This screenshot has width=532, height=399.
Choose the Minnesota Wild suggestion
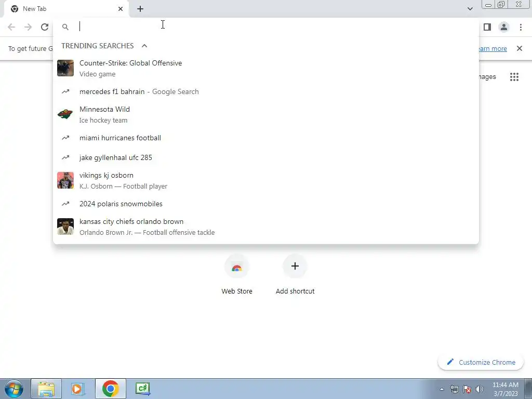coord(266,114)
